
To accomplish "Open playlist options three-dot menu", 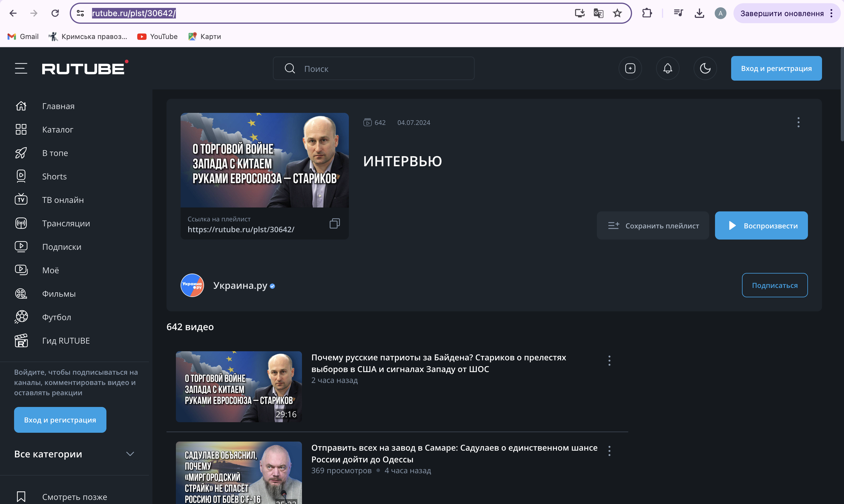I will (x=798, y=122).
